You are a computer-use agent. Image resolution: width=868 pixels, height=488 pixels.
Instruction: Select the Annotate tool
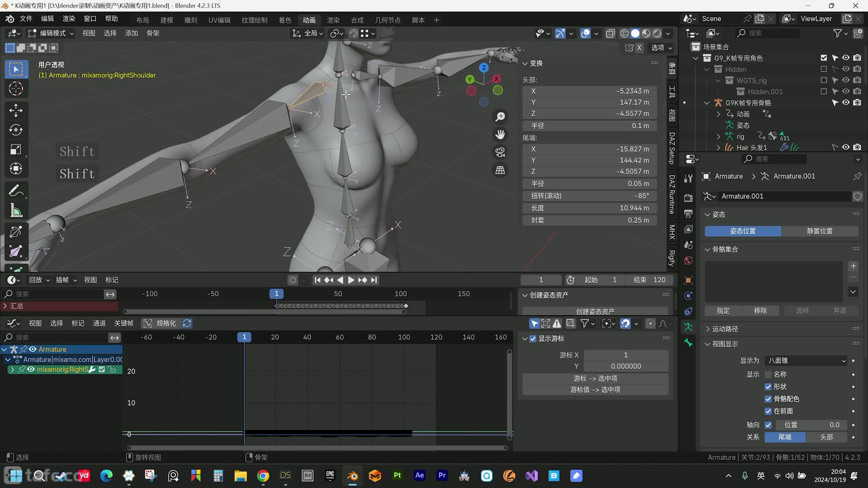click(16, 191)
